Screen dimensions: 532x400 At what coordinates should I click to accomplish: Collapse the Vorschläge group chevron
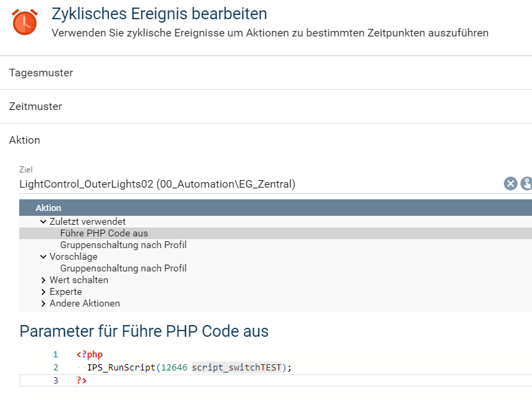(43, 256)
